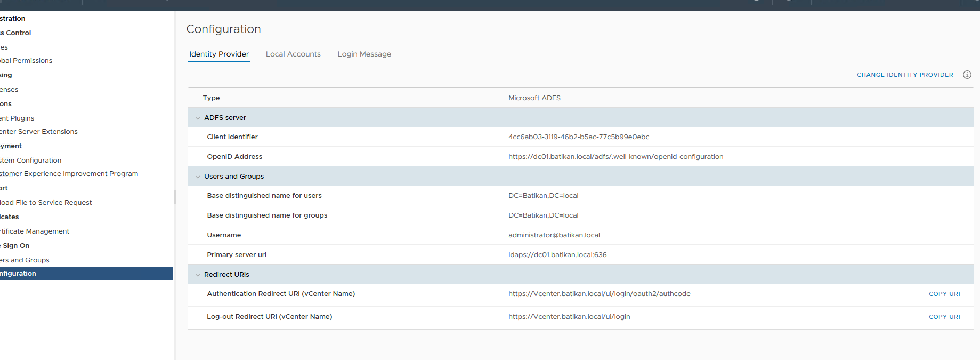Screen dimensions: 980x360
Task: Click the Configuration page heading
Action: (x=223, y=29)
